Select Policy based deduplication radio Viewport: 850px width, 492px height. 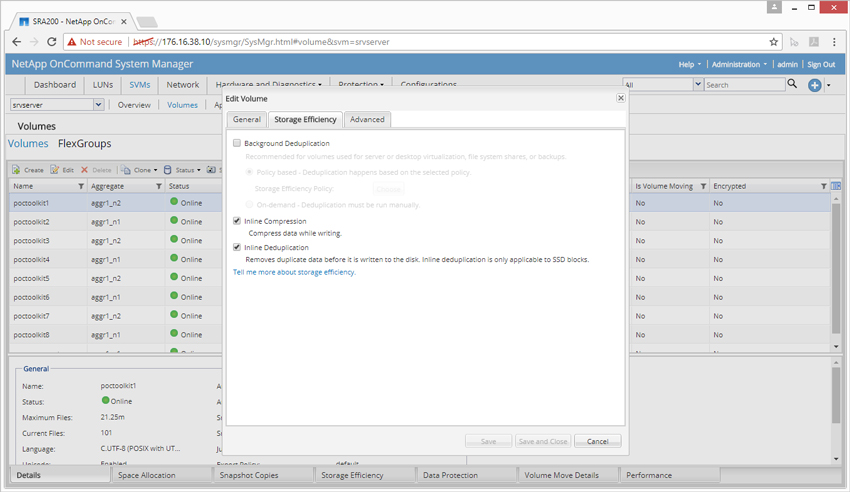click(x=249, y=172)
